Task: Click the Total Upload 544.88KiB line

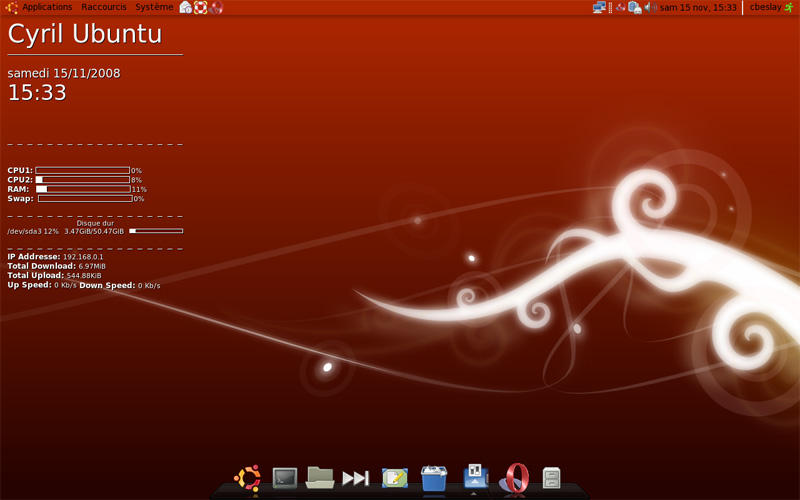Action: [x=54, y=276]
